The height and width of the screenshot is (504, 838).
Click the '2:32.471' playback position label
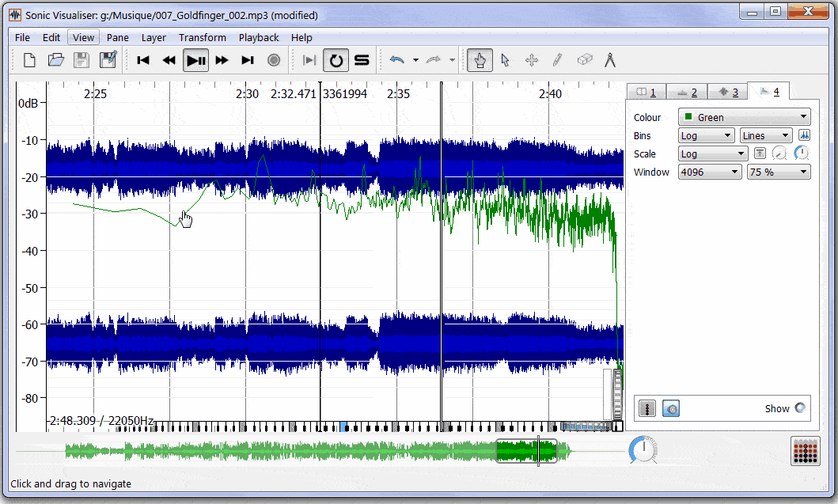294,94
